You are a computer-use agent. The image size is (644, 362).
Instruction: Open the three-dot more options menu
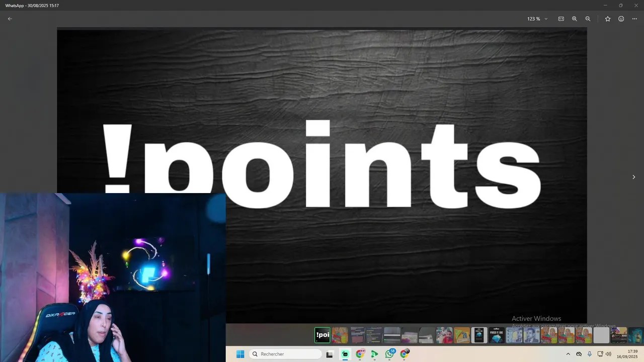[634, 19]
